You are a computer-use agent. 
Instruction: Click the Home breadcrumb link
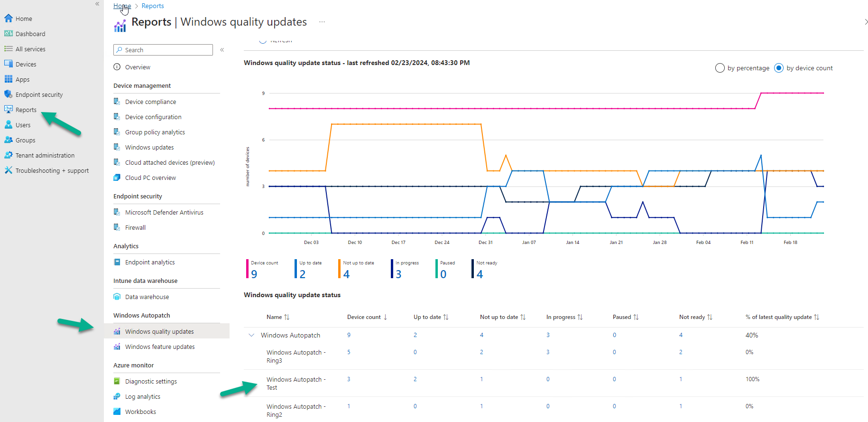coord(122,6)
